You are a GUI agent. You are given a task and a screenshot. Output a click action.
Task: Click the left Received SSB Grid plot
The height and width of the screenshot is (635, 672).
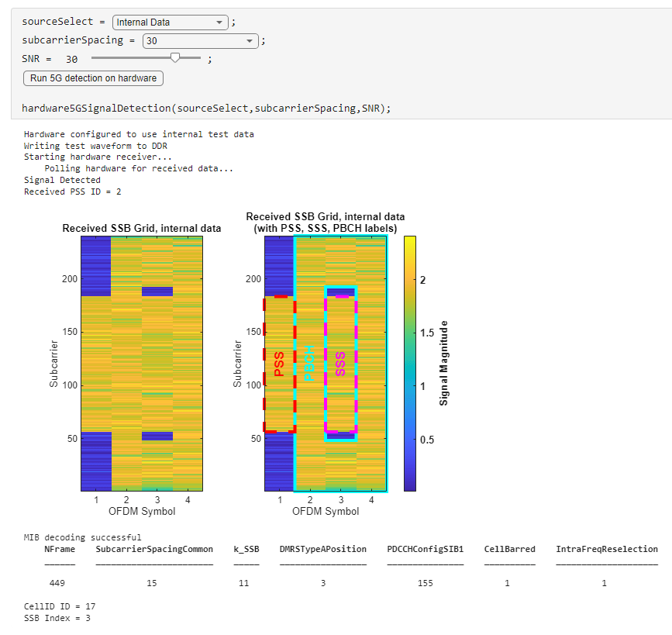[142, 364]
